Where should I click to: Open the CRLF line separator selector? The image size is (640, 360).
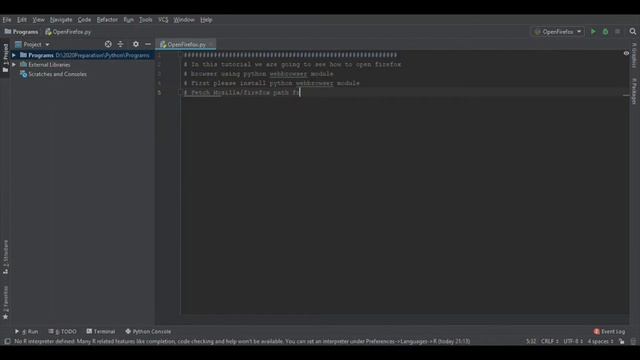click(549, 341)
